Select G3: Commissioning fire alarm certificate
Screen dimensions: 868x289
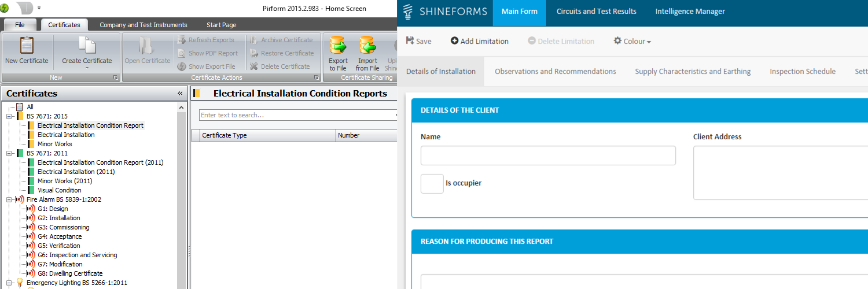pos(63,227)
